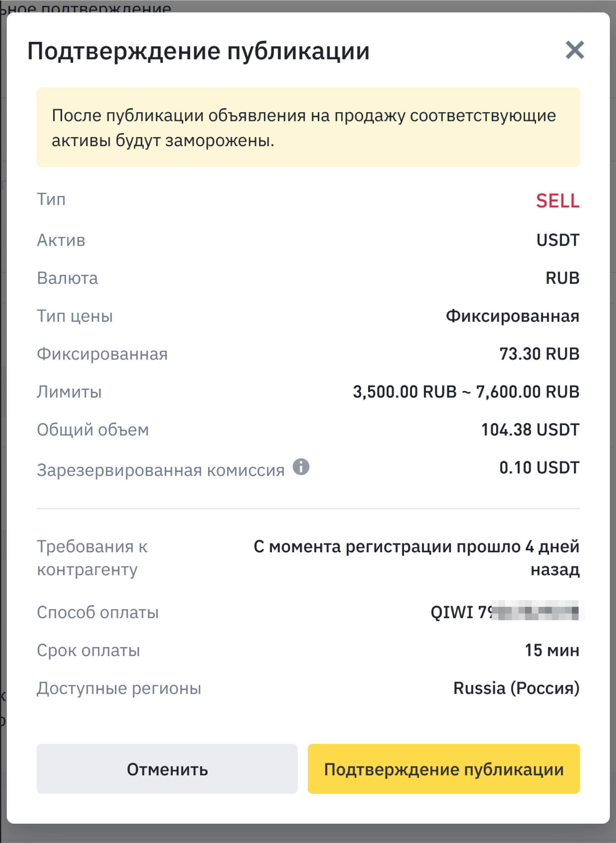Click the red SELL type value

click(x=557, y=201)
